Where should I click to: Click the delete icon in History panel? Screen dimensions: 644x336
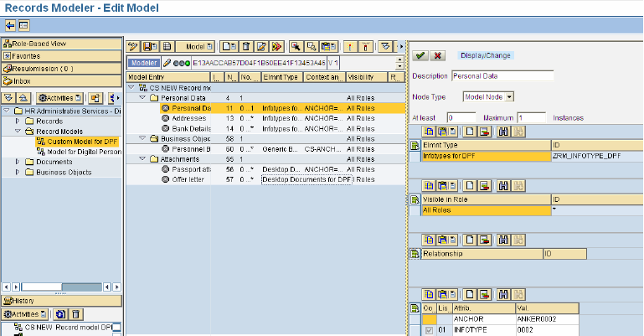coord(75,314)
